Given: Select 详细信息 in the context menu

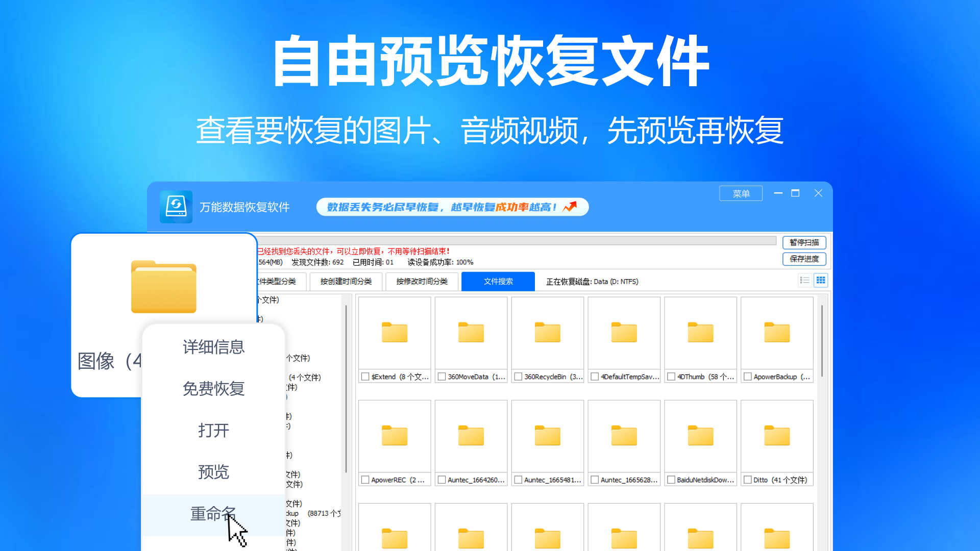Looking at the screenshot, I should coord(213,347).
